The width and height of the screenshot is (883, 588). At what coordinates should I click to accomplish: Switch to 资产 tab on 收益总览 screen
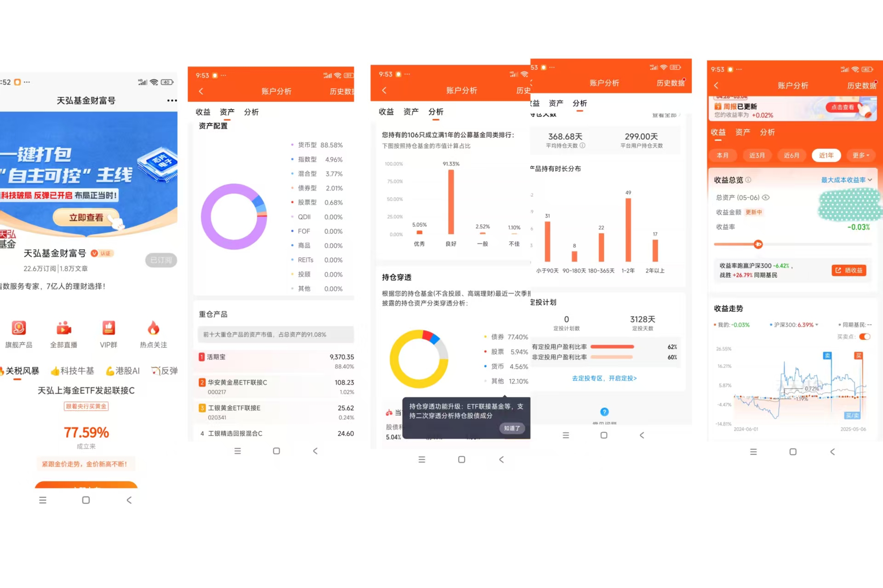coord(742,132)
